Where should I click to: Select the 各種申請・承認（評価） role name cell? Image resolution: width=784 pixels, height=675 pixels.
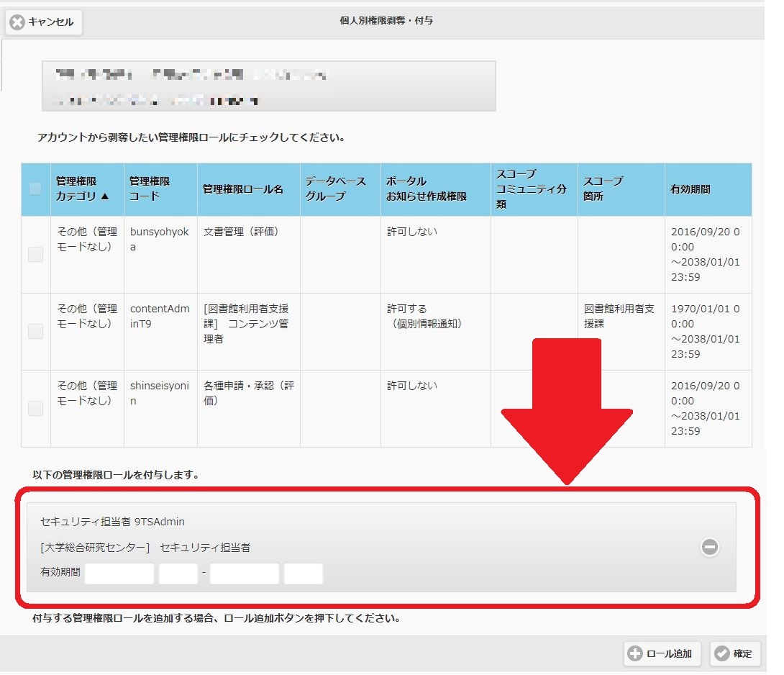[248, 409]
